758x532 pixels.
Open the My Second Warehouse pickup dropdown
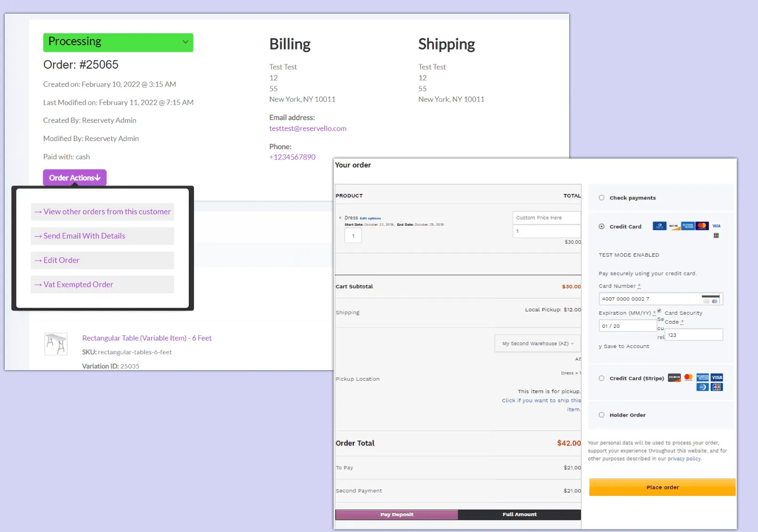click(537, 343)
